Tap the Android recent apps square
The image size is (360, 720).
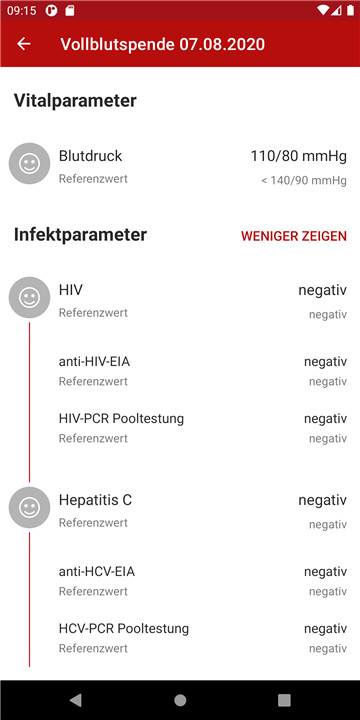click(x=284, y=700)
